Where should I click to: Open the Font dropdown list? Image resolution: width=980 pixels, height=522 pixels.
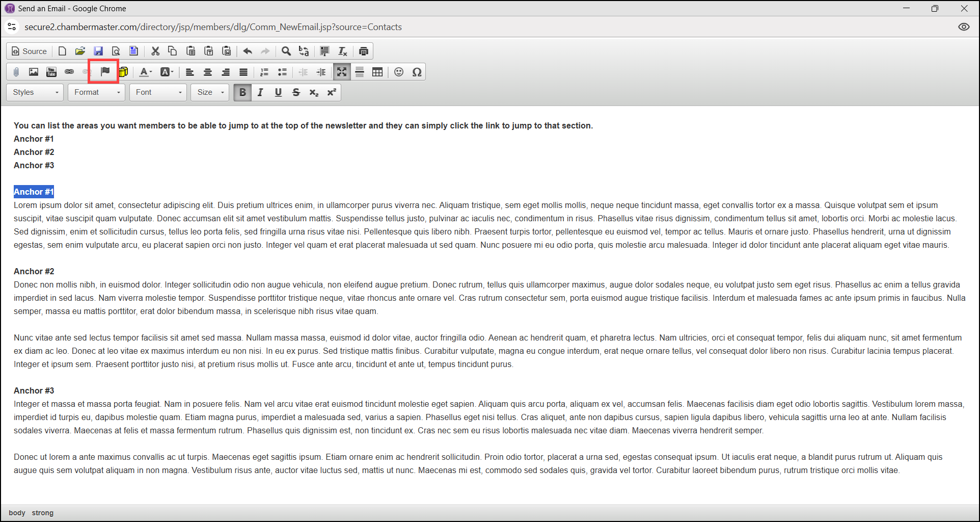(158, 92)
